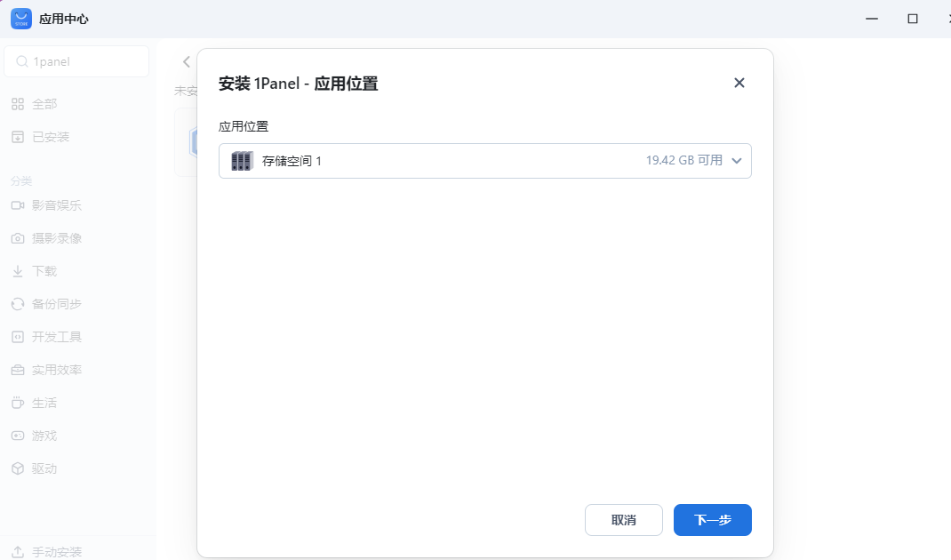The image size is (951, 560).
Task: Click the 驱动 cube icon
Action: (18, 468)
